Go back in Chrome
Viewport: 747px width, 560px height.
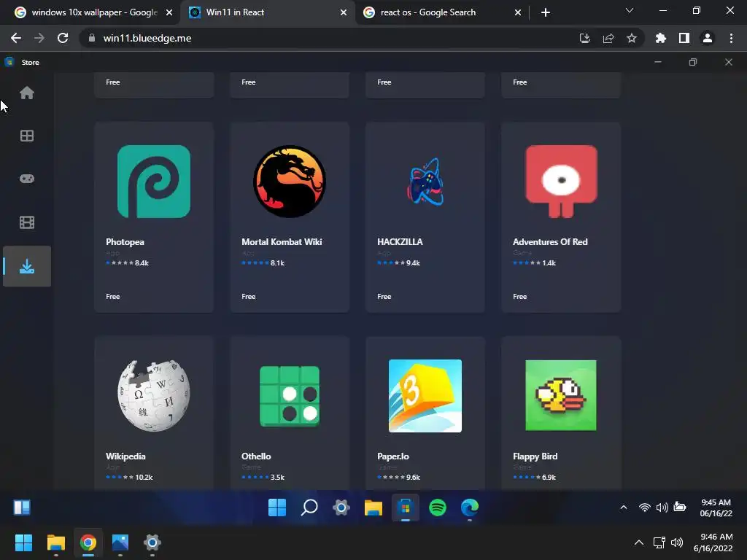[16, 38]
